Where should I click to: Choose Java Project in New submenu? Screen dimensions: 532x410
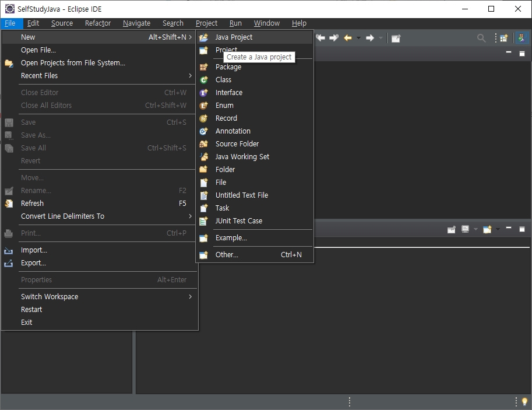coord(255,37)
